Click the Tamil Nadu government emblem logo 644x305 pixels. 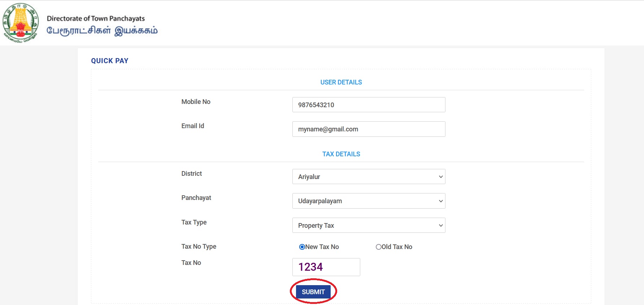point(21,23)
